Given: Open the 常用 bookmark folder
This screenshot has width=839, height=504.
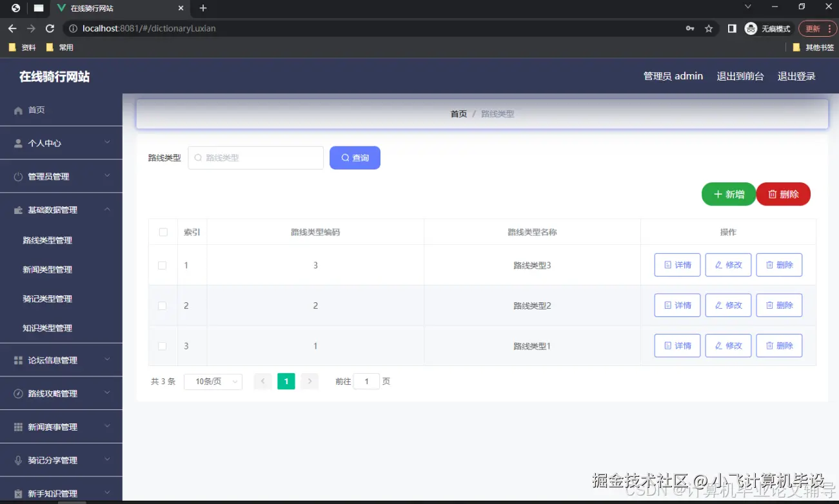Looking at the screenshot, I should [60, 48].
